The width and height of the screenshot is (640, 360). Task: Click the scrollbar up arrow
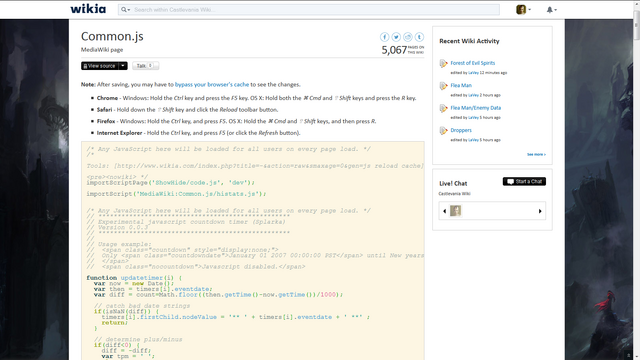point(636,4)
